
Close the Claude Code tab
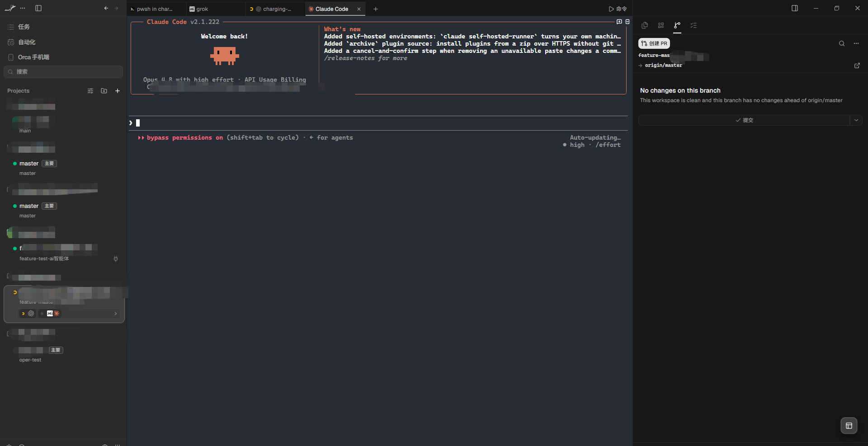359,9
